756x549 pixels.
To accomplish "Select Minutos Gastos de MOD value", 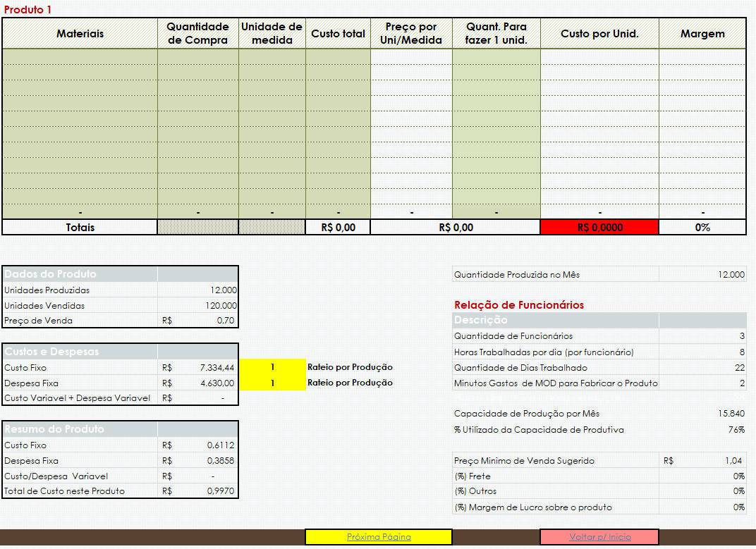I will [x=702, y=383].
